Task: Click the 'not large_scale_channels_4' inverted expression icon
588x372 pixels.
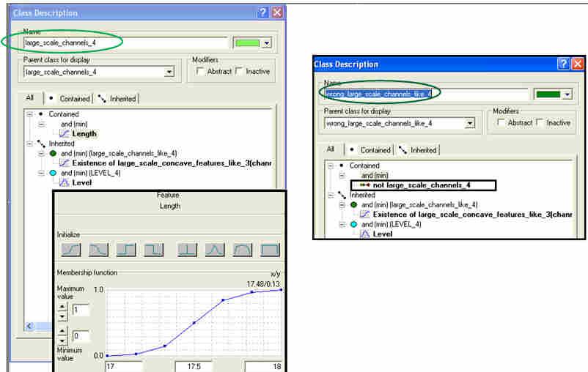Action: click(x=364, y=185)
